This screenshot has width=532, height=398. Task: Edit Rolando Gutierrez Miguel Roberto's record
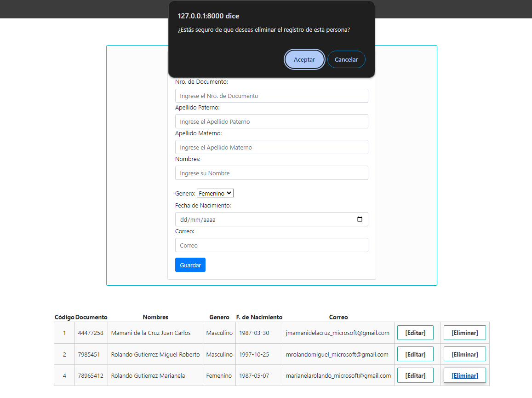(x=415, y=354)
